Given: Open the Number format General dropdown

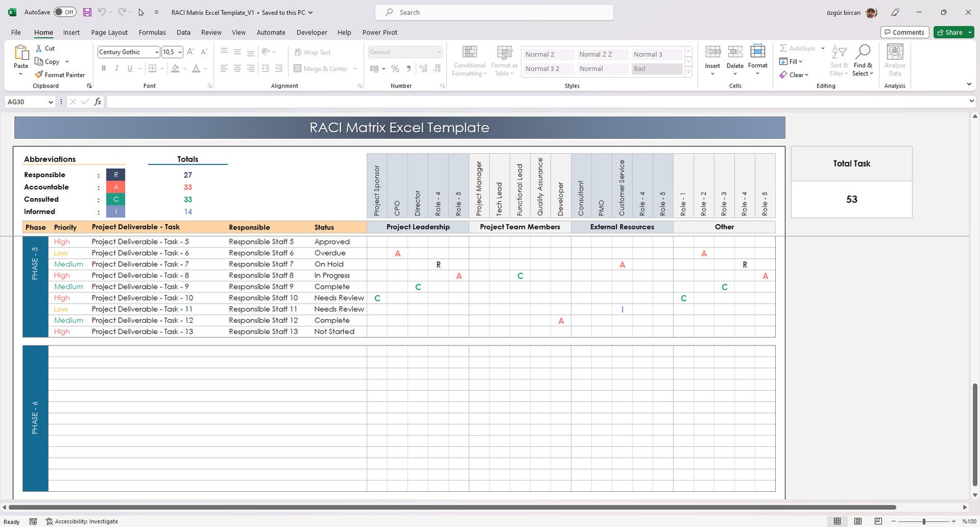Looking at the screenshot, I should [439, 52].
